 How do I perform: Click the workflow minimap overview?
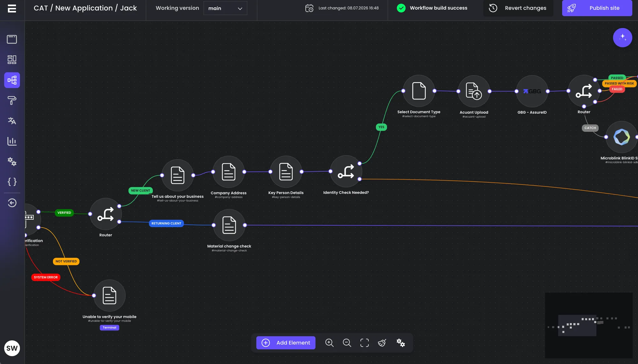[589, 325]
